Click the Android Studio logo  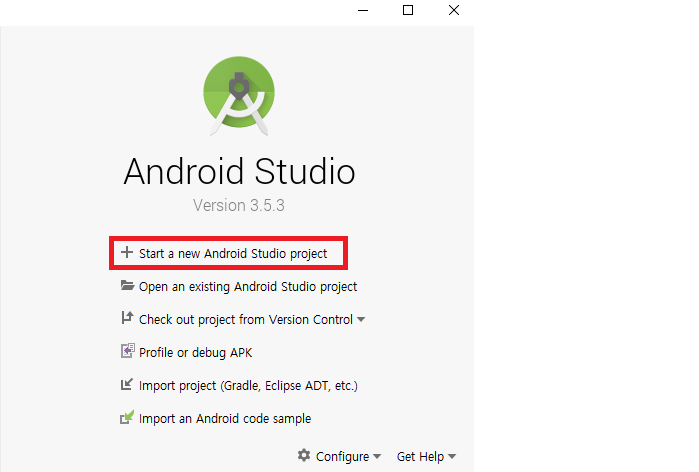[x=239, y=95]
